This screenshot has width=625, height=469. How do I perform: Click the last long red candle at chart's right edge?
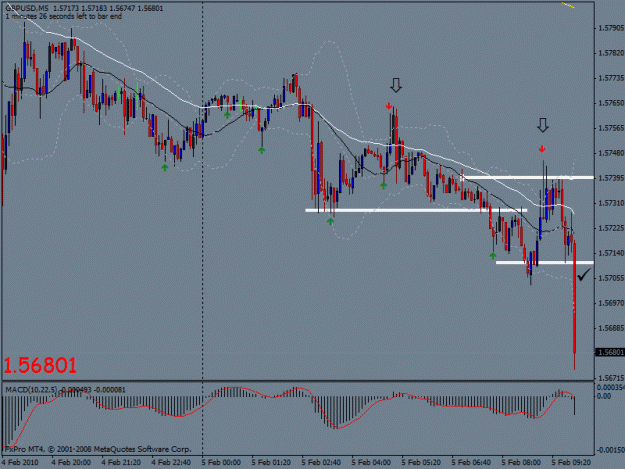point(575,305)
